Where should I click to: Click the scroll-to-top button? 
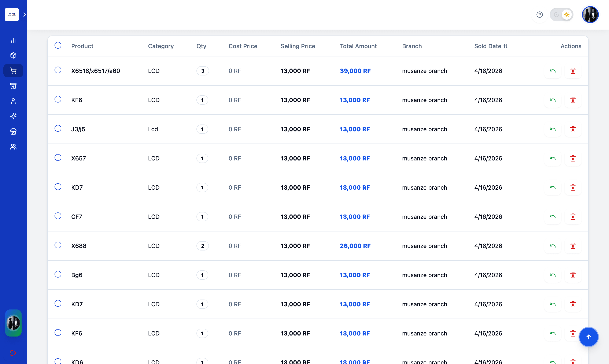click(588, 337)
